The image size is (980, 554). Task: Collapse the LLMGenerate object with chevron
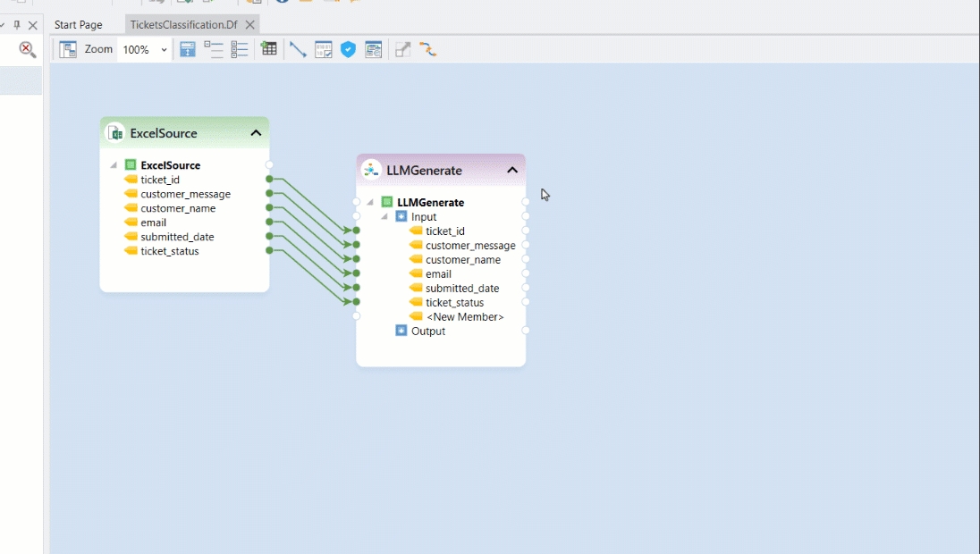512,170
